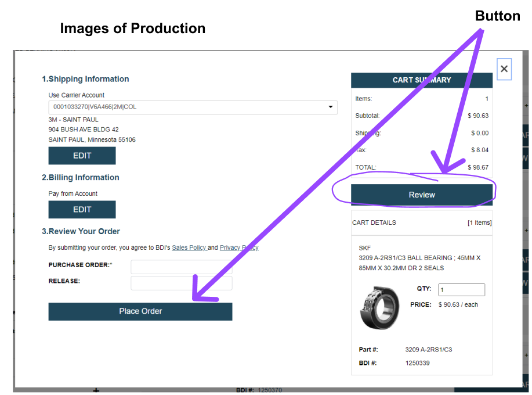The width and height of the screenshot is (532, 395).
Task: Select the Tax value $ 8.04
Action: pos(480,150)
